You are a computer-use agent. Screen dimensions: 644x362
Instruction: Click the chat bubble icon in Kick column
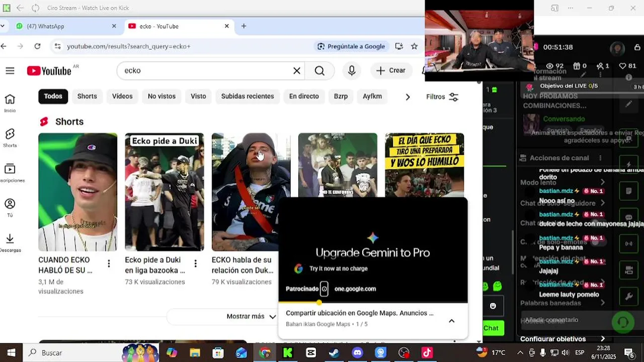[628, 217]
